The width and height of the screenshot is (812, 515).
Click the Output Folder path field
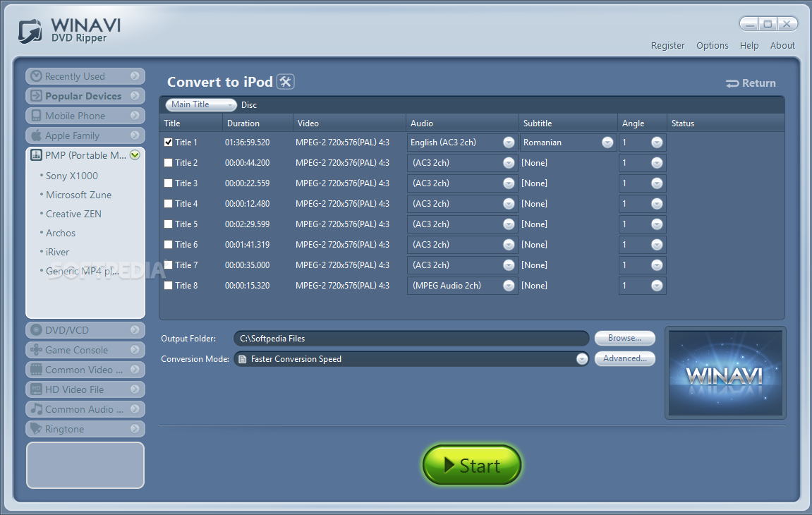pyautogui.click(x=411, y=339)
